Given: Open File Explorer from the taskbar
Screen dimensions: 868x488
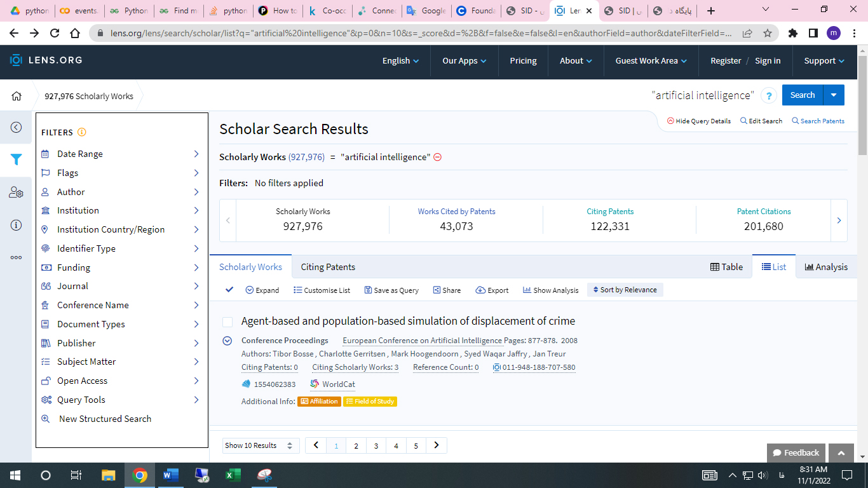Looking at the screenshot, I should point(109,475).
